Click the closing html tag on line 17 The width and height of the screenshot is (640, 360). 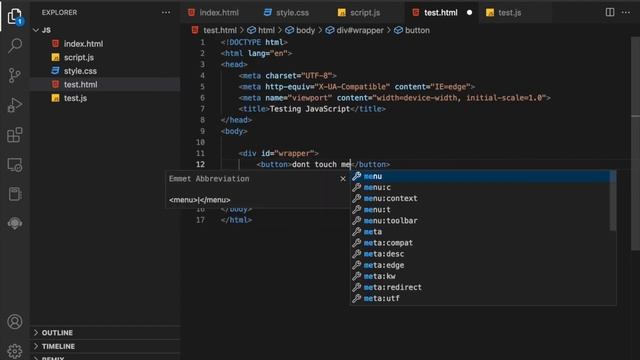(236, 220)
